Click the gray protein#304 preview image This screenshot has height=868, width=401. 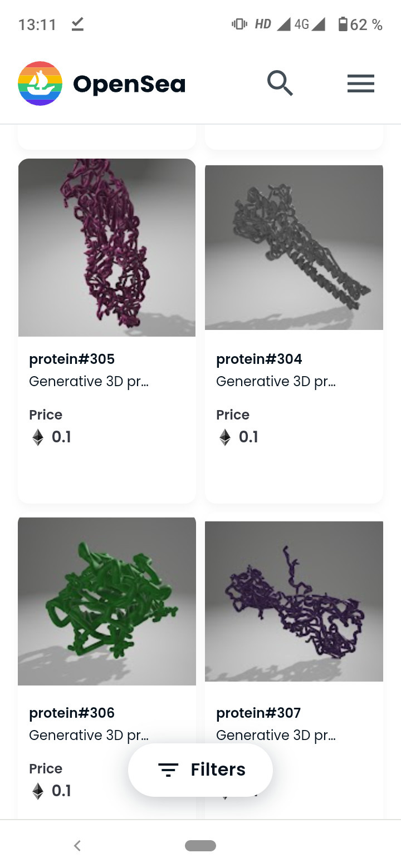pyautogui.click(x=294, y=248)
